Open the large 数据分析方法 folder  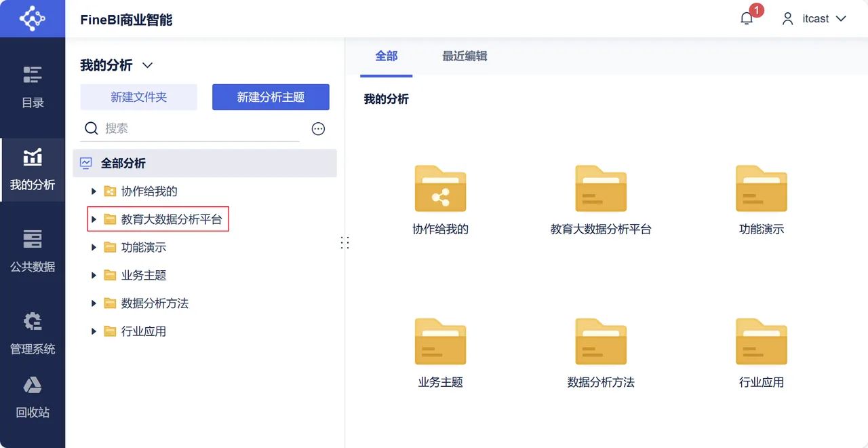(601, 341)
